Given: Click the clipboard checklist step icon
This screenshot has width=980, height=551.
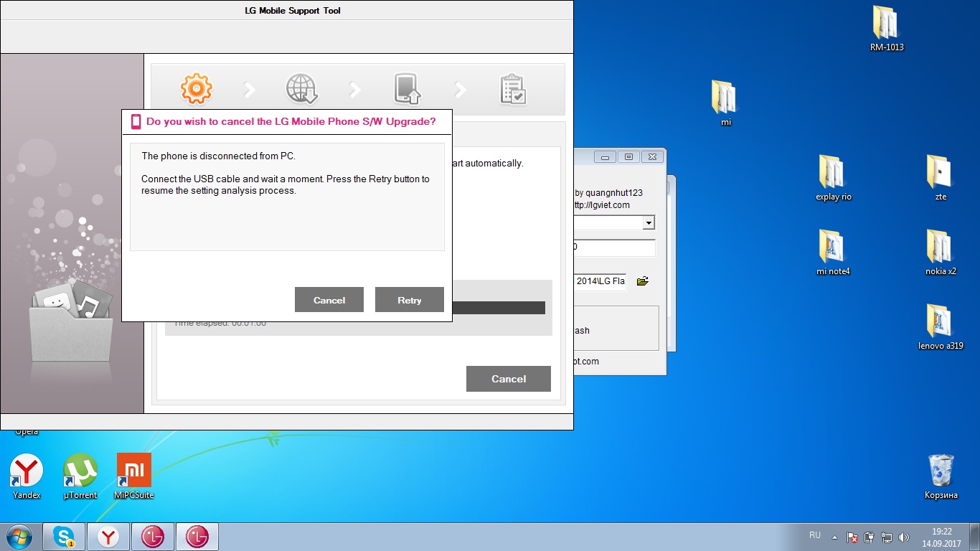Looking at the screenshot, I should coord(512,89).
